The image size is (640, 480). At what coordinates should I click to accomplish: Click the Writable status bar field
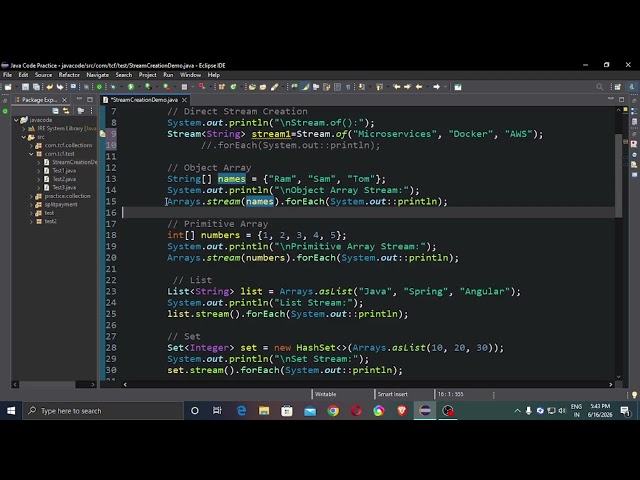(x=325, y=394)
